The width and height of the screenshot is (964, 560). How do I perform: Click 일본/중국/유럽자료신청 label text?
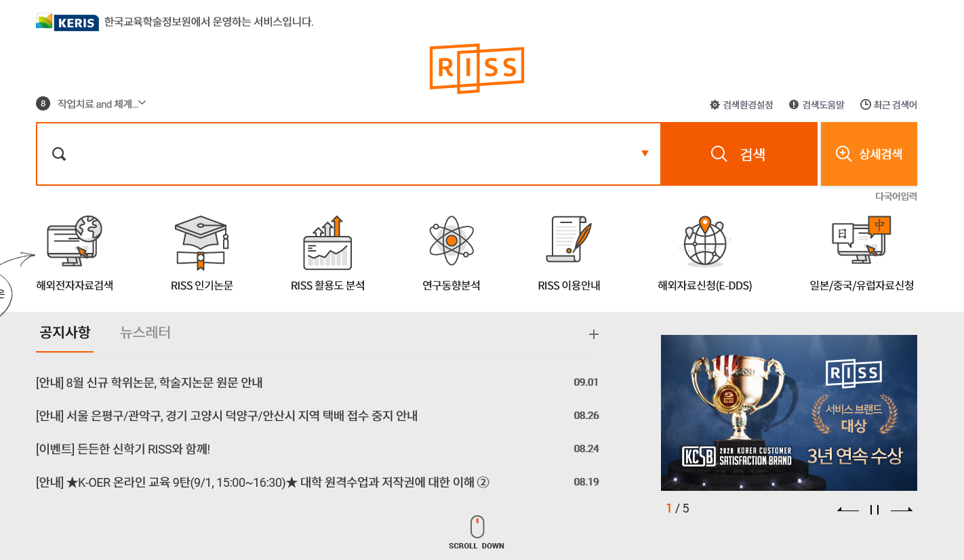861,285
